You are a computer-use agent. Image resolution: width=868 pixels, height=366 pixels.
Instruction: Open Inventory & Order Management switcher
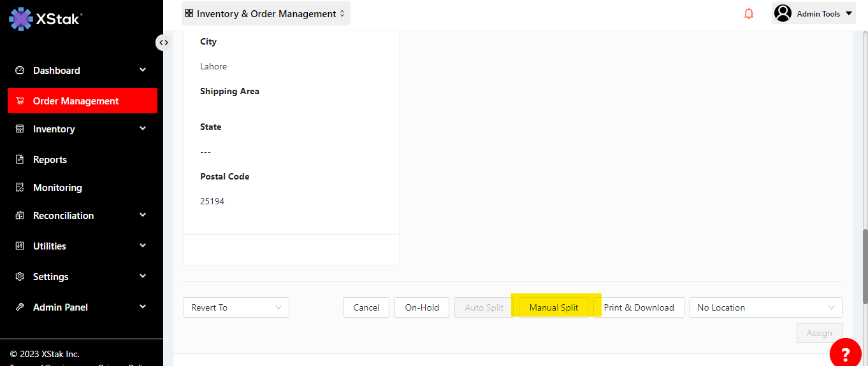click(x=265, y=13)
